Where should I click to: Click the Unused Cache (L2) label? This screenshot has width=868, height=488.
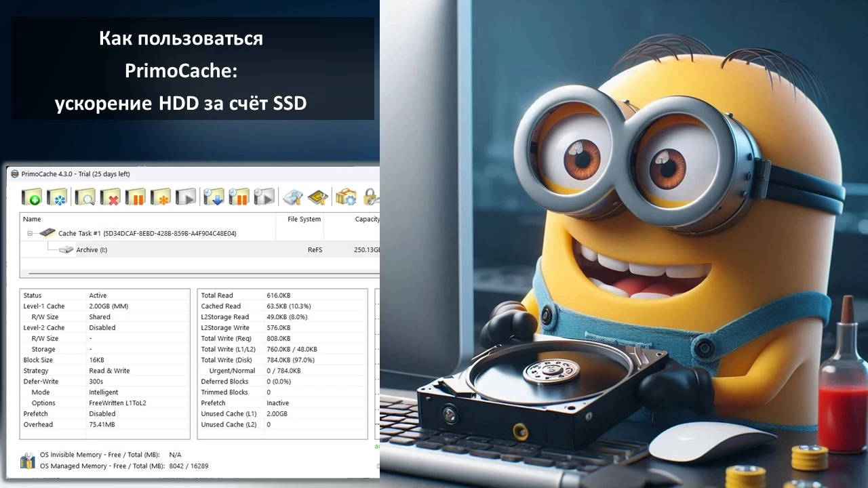point(229,425)
